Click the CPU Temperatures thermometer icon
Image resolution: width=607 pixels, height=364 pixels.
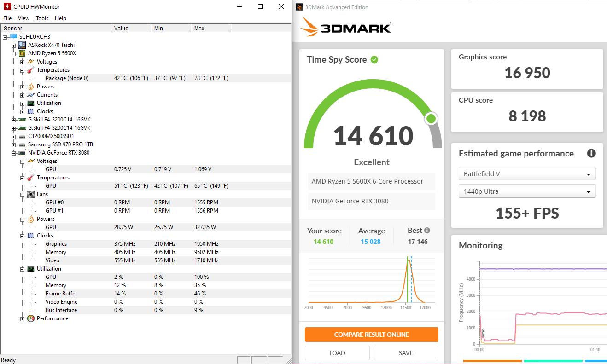31,69
